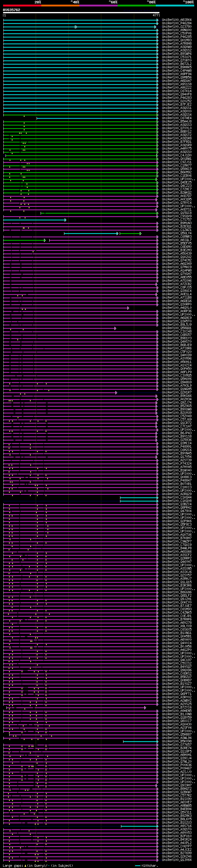Select label UniRef100_A9U222
The height and width of the screenshot is (868, 197).
tap(177, 88)
